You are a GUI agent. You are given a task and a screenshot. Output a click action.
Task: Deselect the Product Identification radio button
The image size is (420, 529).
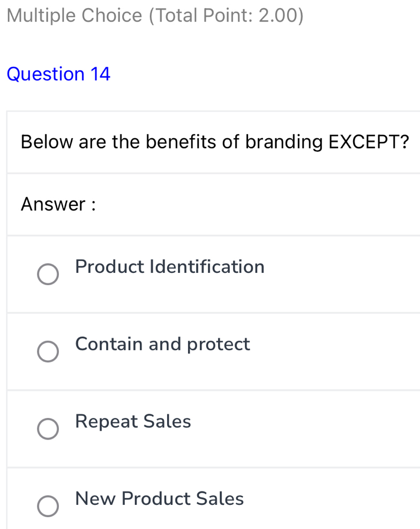click(x=48, y=274)
